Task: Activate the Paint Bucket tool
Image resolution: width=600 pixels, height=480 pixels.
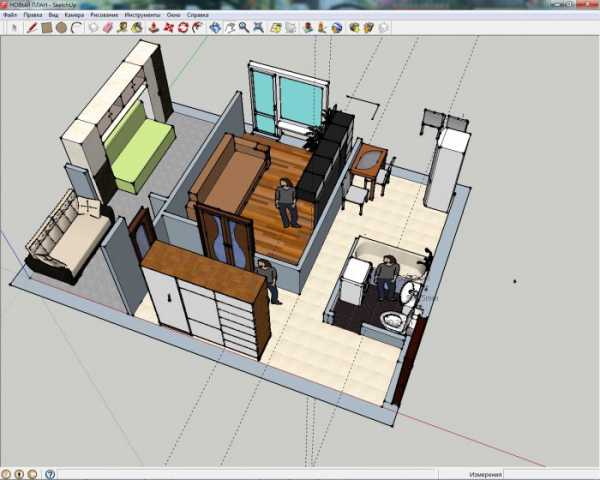Action: click(136, 27)
